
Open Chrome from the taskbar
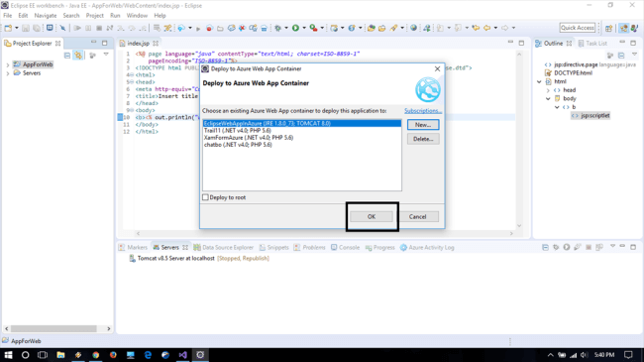coord(96,355)
